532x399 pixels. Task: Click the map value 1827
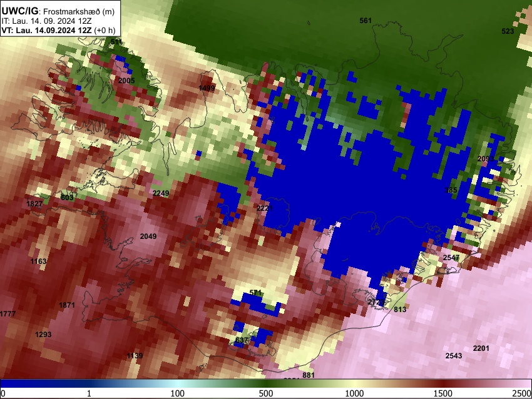click(34, 204)
